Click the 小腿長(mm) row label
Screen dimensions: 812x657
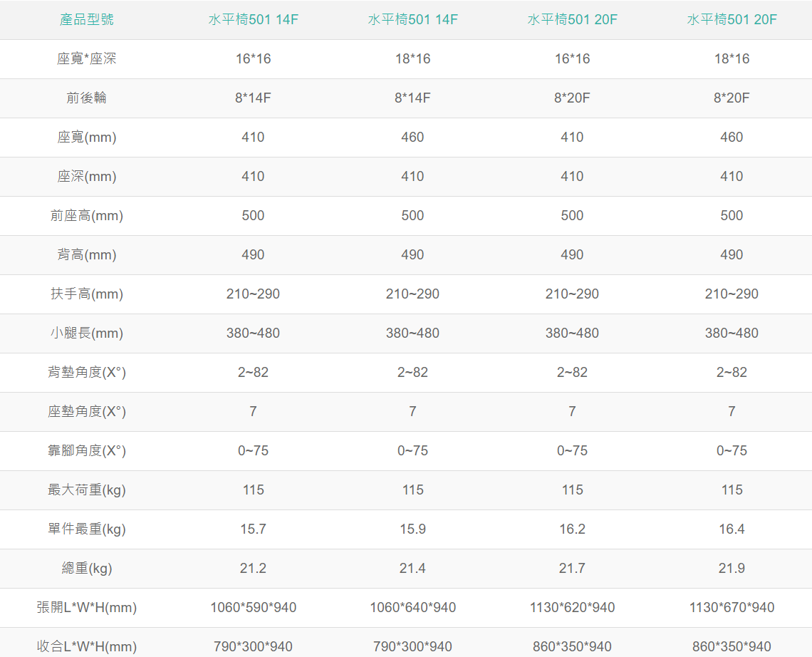86,333
